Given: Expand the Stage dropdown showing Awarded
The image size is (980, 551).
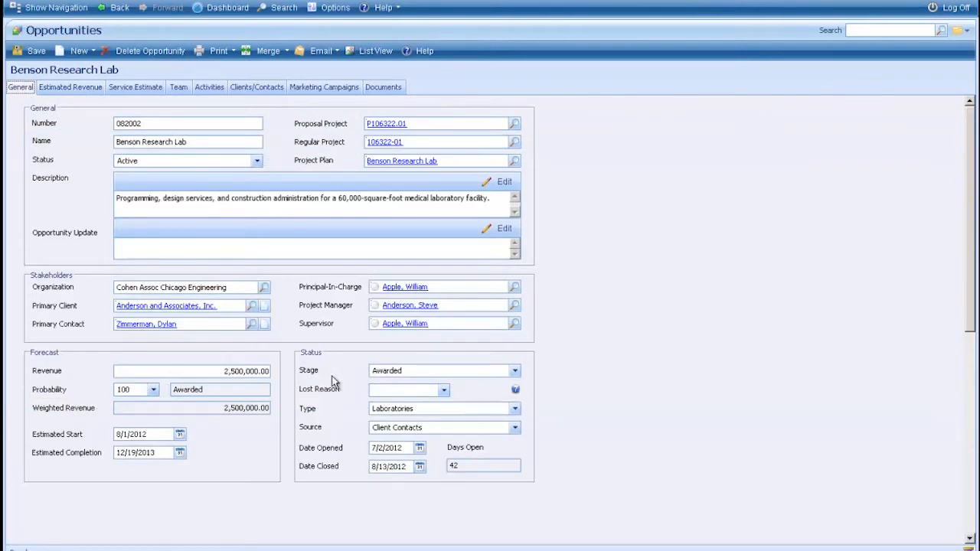Looking at the screenshot, I should (514, 370).
